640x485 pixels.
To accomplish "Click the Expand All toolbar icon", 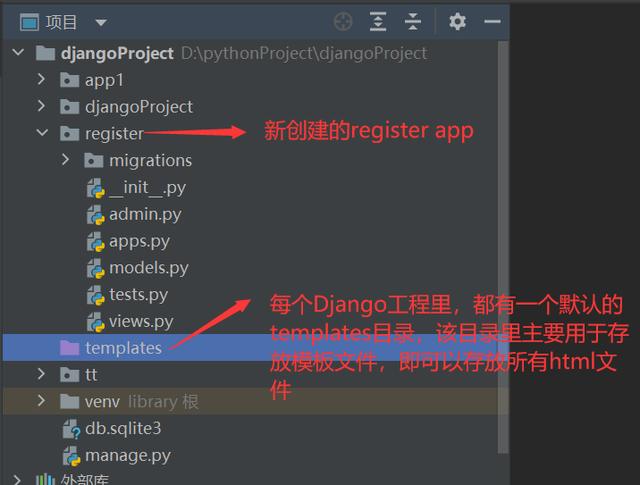I will pyautogui.click(x=378, y=22).
